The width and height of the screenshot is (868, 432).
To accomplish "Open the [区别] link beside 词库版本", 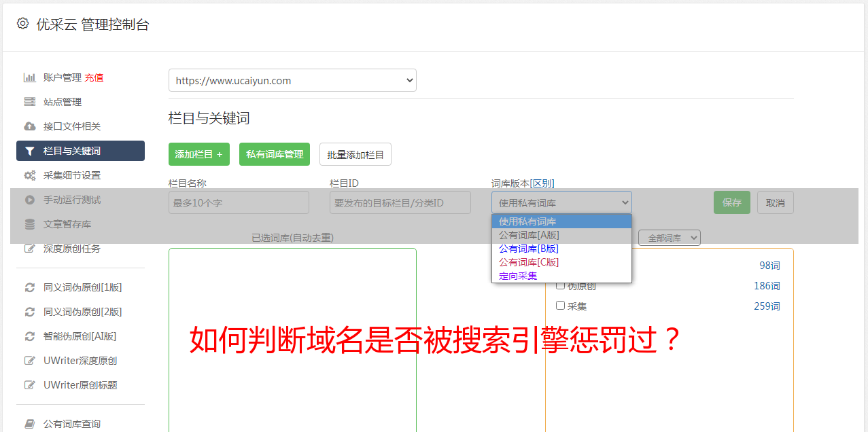I will (542, 183).
